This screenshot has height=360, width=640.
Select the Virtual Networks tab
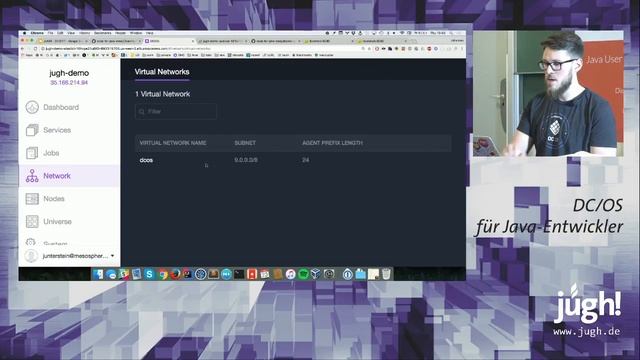(x=162, y=72)
